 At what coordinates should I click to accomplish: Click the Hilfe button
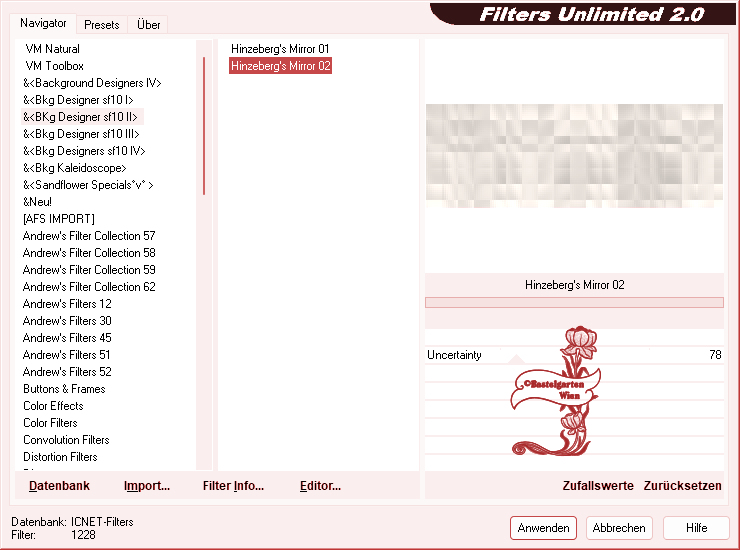click(696, 528)
